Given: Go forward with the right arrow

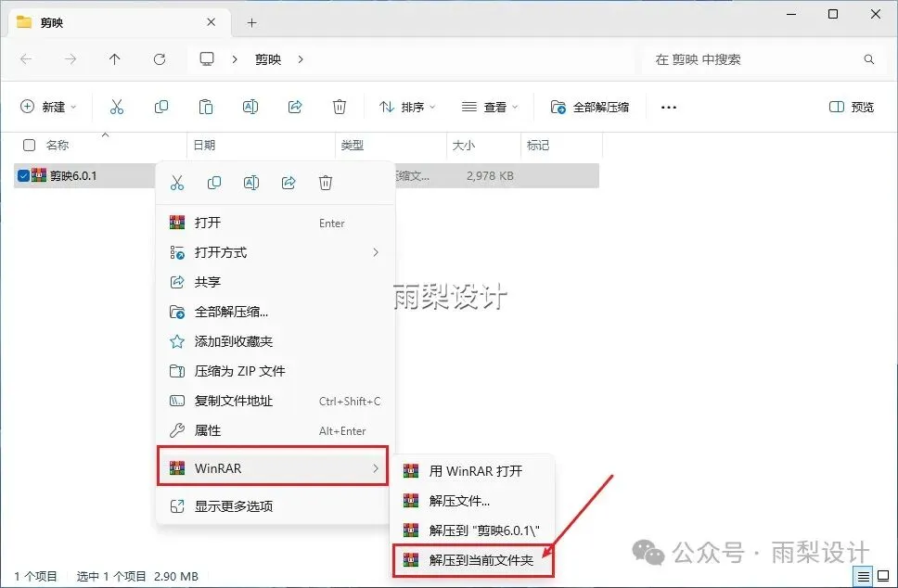Looking at the screenshot, I should [x=71, y=59].
